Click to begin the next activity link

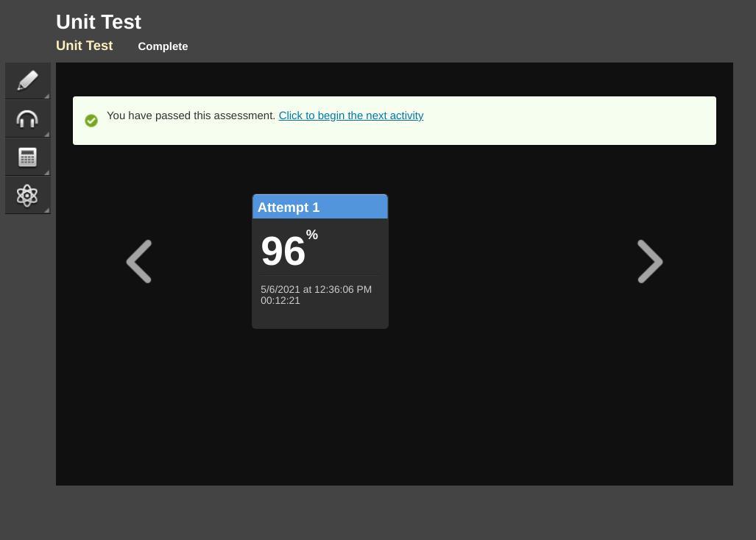click(351, 116)
